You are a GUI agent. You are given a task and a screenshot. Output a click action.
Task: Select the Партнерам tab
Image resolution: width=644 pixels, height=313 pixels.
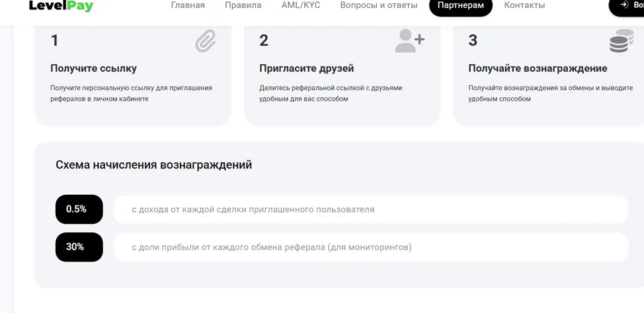(461, 6)
